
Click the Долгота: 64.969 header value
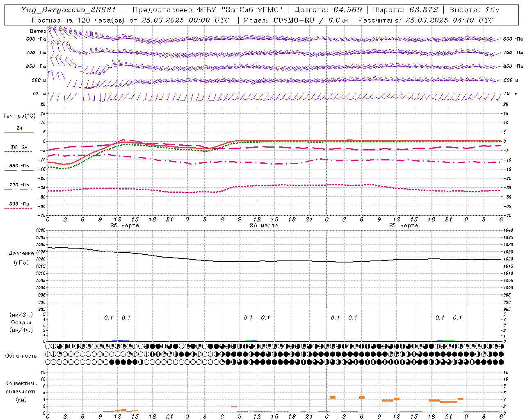pyautogui.click(x=329, y=10)
